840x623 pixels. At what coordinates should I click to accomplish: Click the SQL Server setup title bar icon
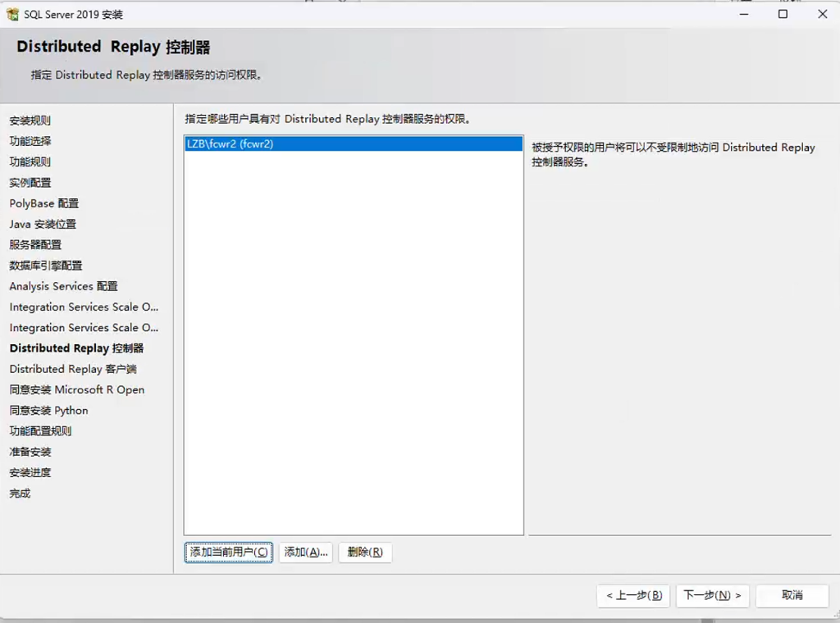pos(12,15)
